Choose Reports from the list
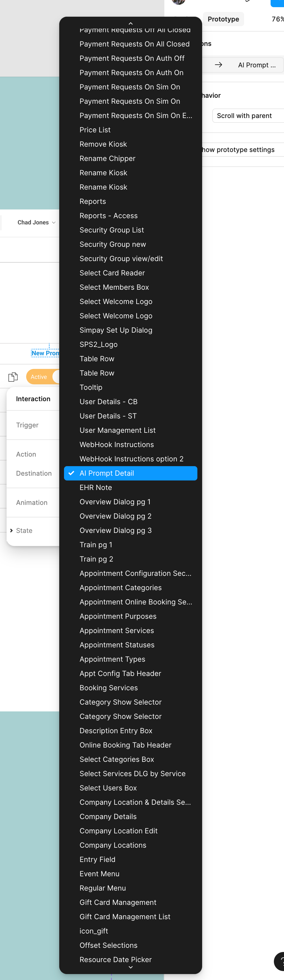The height and width of the screenshot is (980, 284). coord(130,201)
